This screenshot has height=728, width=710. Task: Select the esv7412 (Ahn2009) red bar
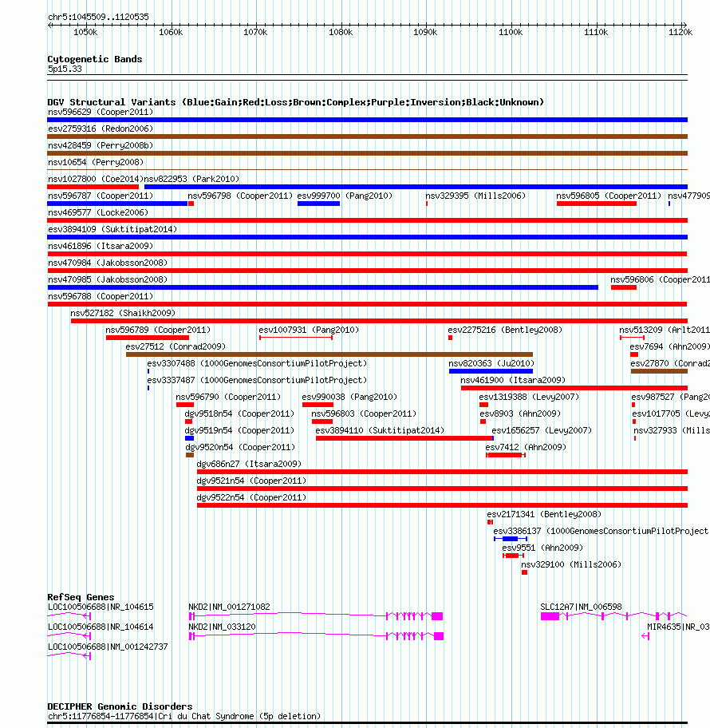tap(505, 455)
